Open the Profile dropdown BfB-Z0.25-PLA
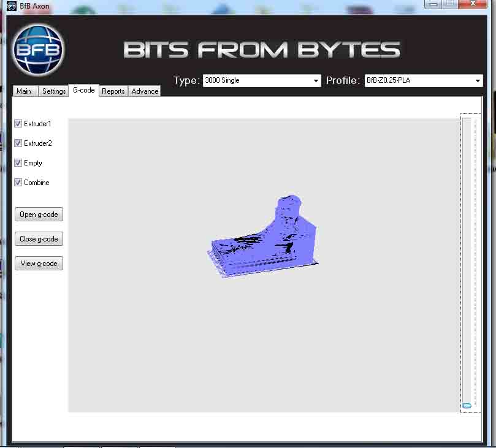Screen dimensions: 496x448 point(424,80)
